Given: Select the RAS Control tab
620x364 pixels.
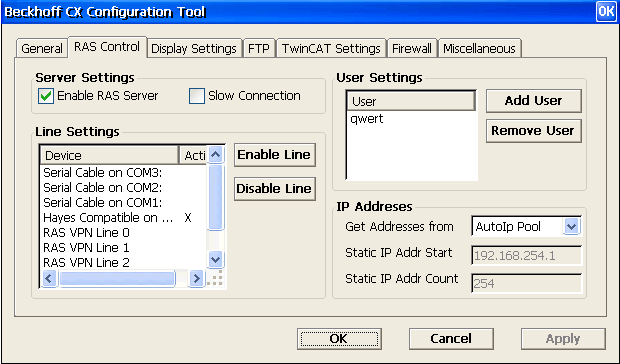Looking at the screenshot, I should click(107, 47).
